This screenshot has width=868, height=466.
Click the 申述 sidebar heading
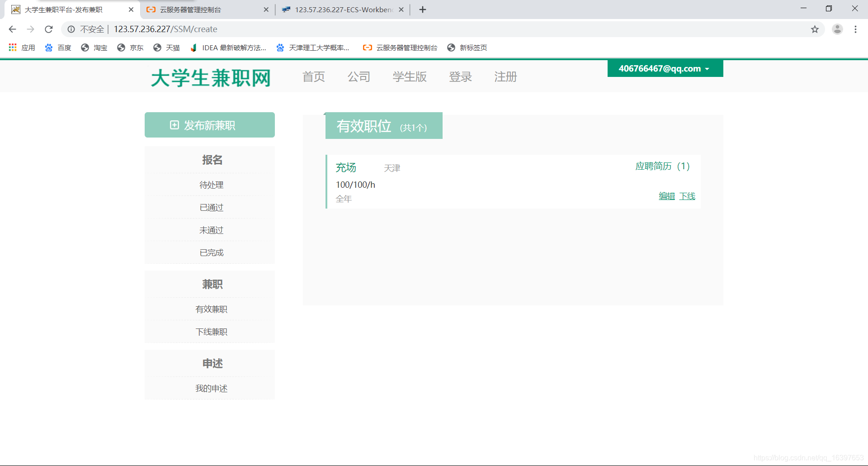tap(212, 363)
